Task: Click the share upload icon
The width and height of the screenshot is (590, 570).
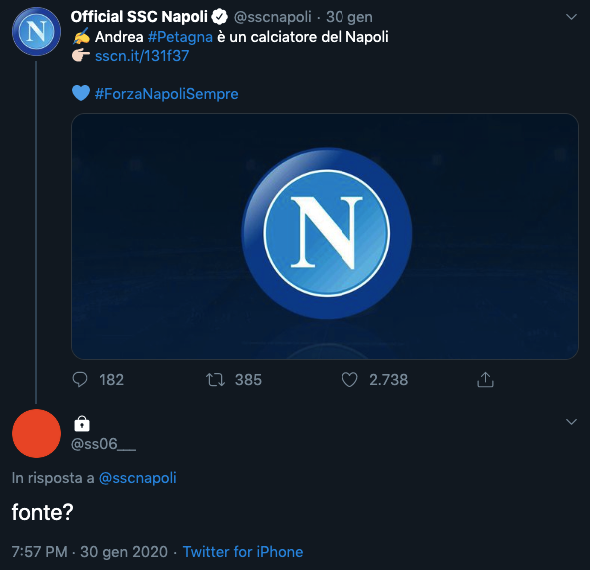Action: (485, 379)
